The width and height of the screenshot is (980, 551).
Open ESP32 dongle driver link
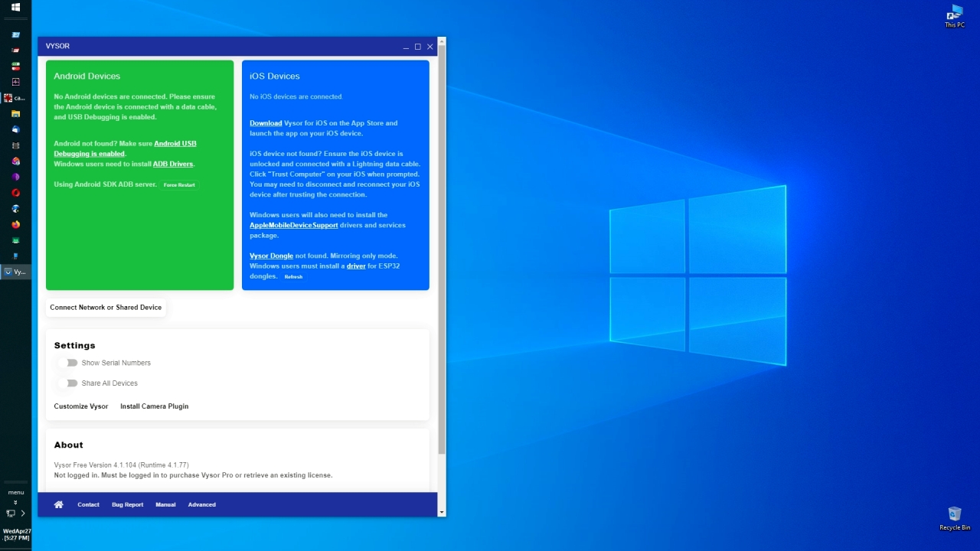[356, 266]
